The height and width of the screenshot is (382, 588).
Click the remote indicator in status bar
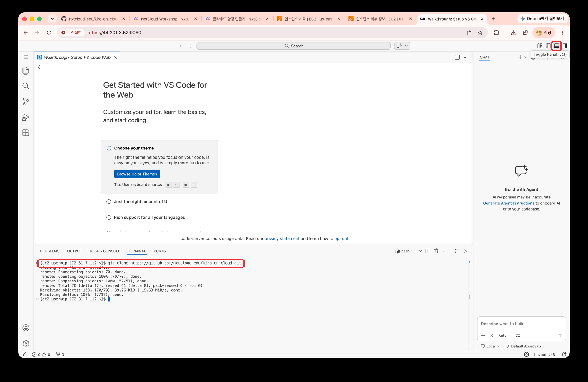24,355
